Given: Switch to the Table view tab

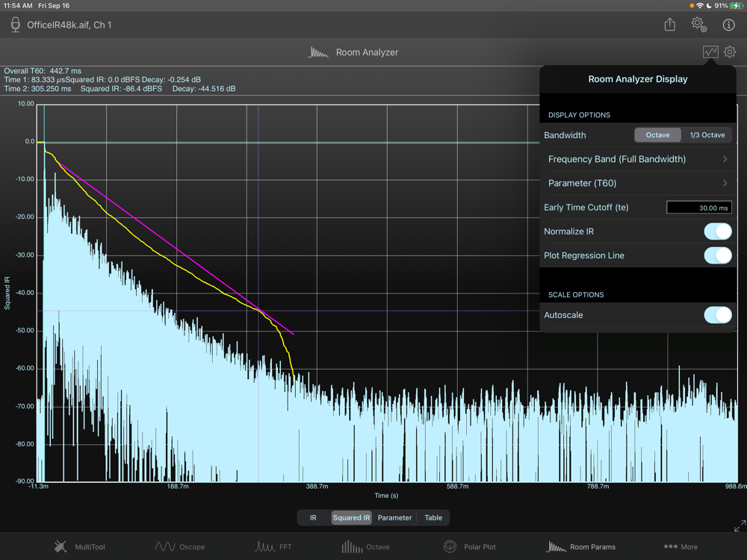Looking at the screenshot, I should (x=433, y=517).
